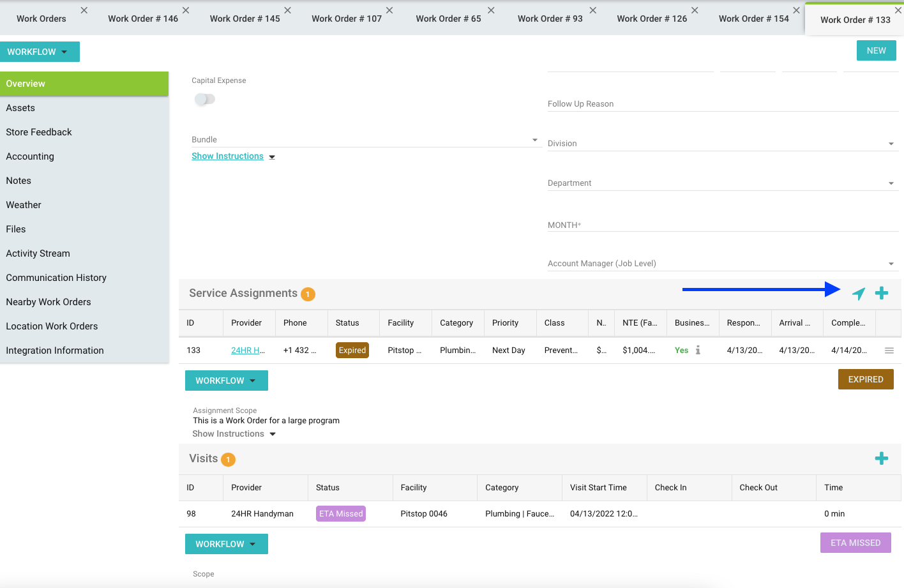Open the Bundle dropdown
Viewport: 904px width, 588px height.
366,140
